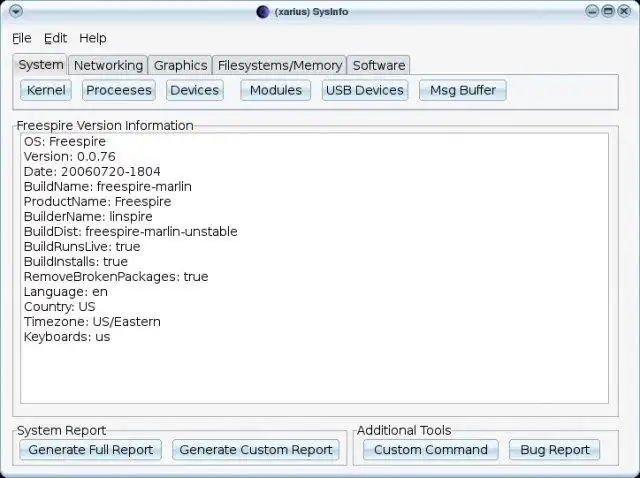
Task: Click the 'OS: Freespire' line
Action: (65, 142)
